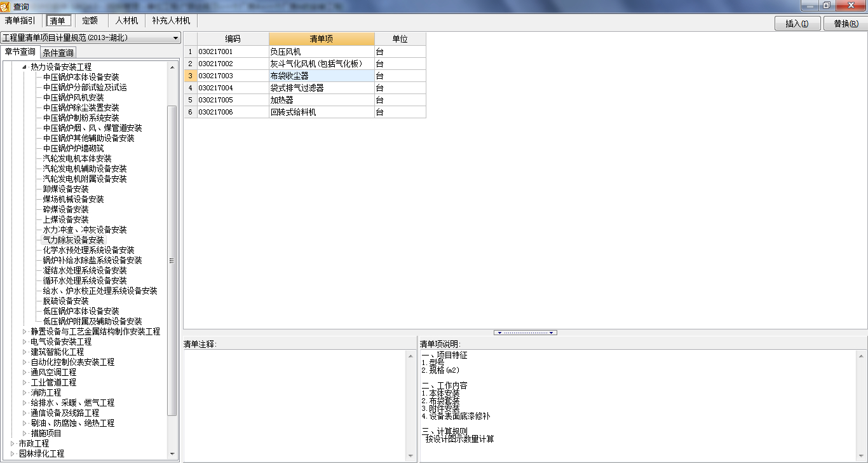
Task: Click the 插入(I) button
Action: [x=797, y=24]
